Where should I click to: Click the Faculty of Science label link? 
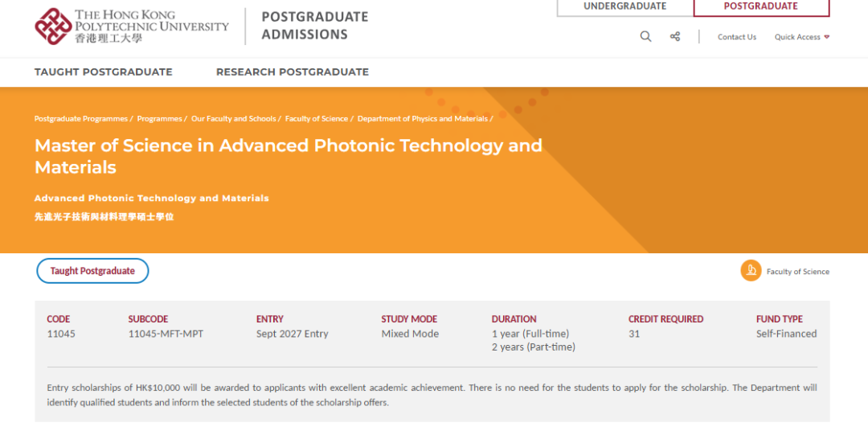798,272
